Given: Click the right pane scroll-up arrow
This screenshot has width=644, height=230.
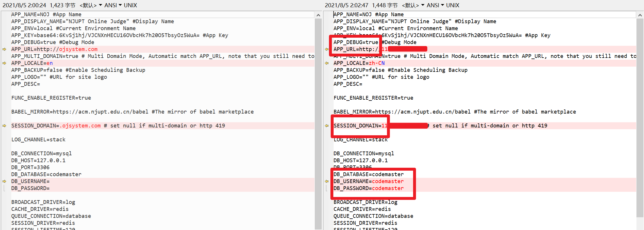Looking at the screenshot, I should [640, 15].
